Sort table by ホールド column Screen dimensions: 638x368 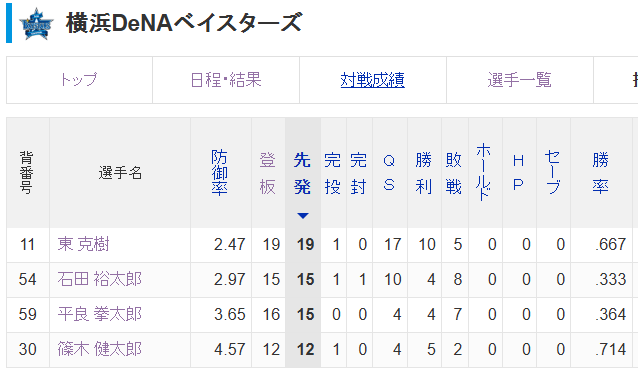484,173
